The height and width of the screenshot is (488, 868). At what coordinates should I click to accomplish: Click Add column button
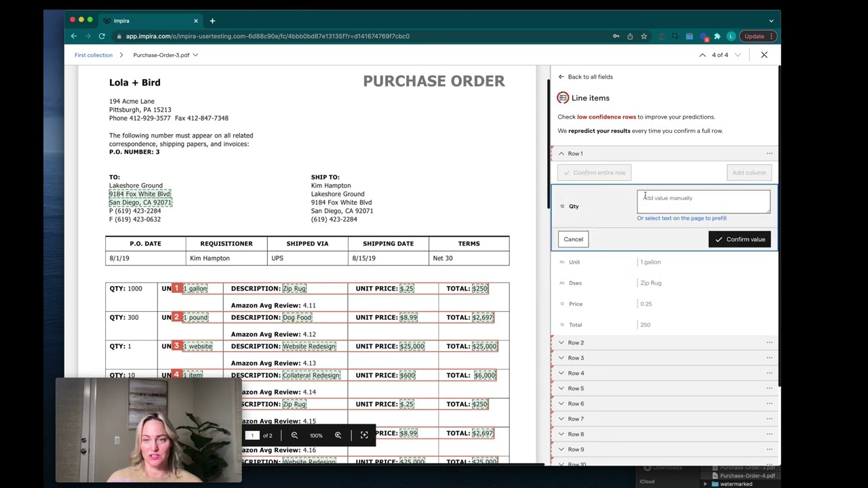[749, 173]
